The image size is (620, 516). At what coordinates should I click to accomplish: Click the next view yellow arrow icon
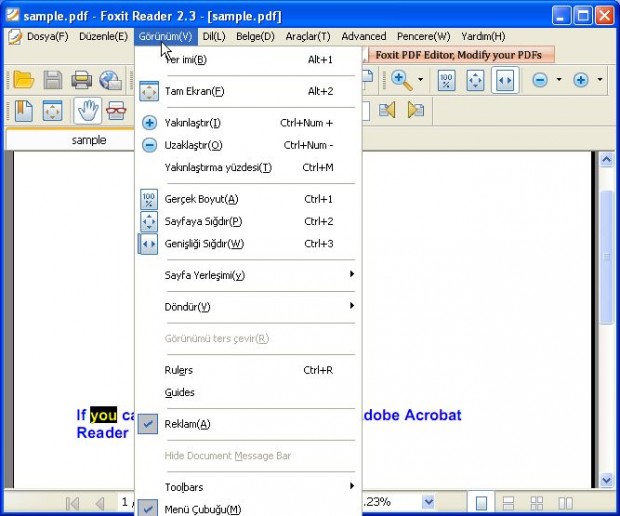coord(416,110)
